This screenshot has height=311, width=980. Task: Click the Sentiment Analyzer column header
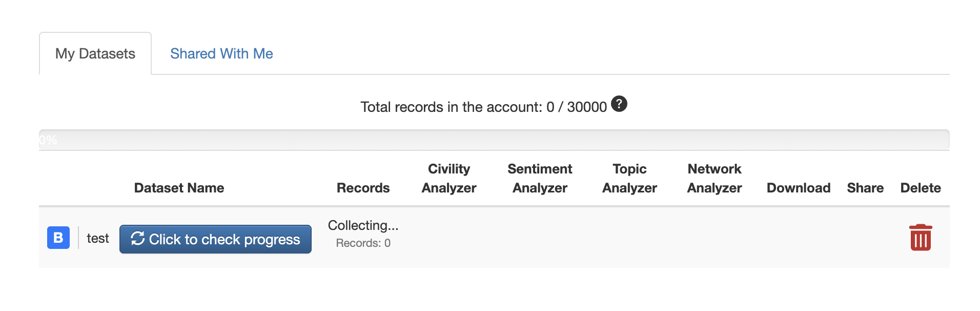pyautogui.click(x=540, y=179)
